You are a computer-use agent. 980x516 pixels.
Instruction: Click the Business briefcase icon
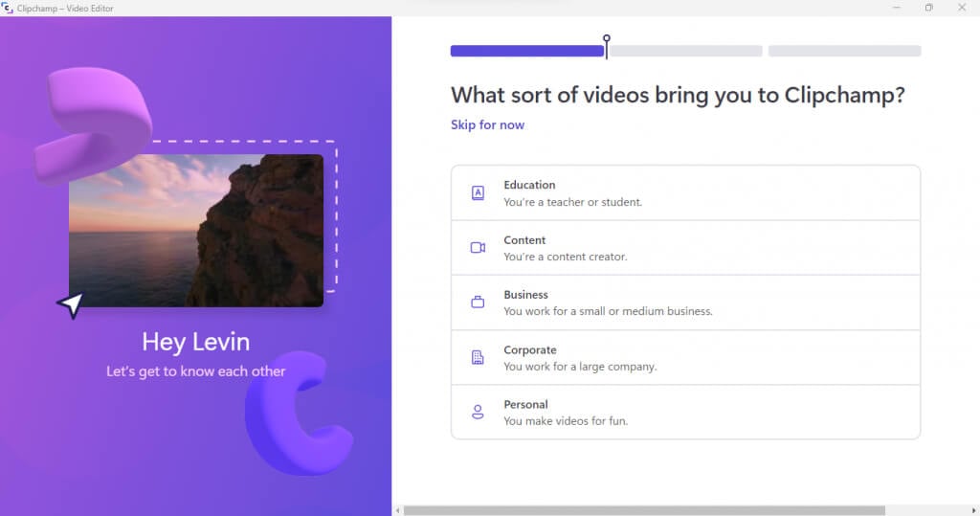point(478,303)
